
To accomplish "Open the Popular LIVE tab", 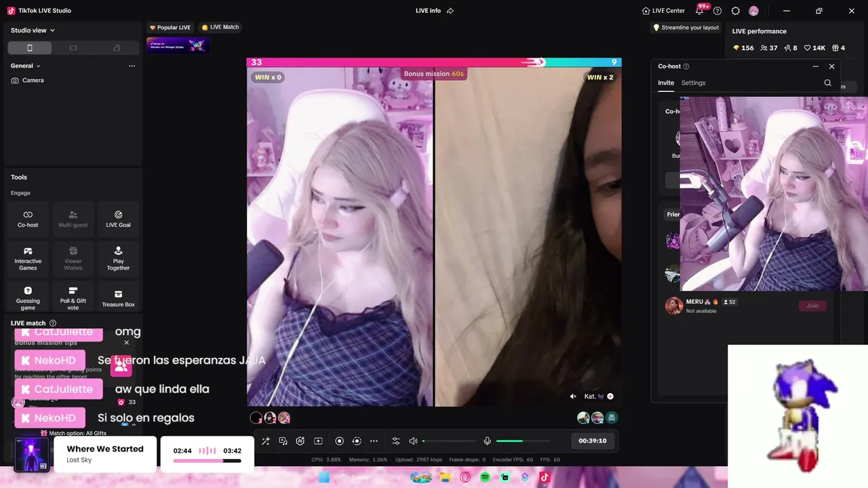I will [x=170, y=27].
